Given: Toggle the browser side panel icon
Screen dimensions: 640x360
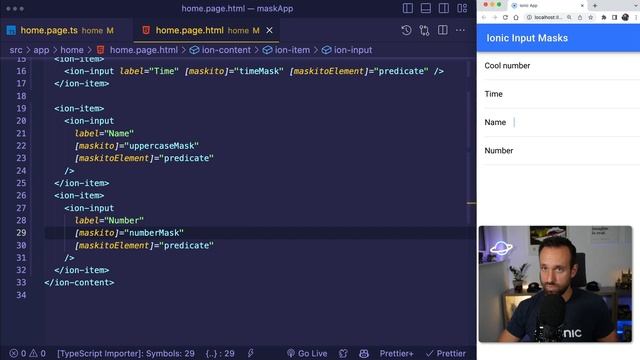Looking at the screenshot, I should pyautogui.click(x=614, y=18).
